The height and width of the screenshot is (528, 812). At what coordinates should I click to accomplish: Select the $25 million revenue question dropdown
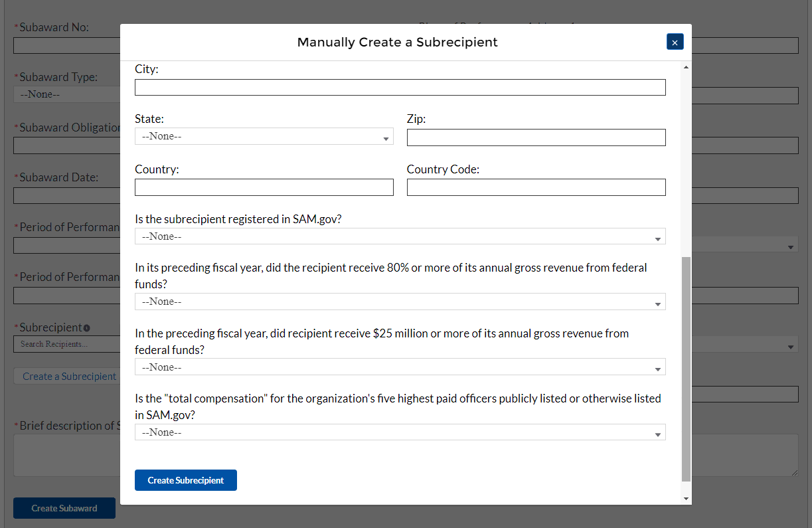point(400,367)
